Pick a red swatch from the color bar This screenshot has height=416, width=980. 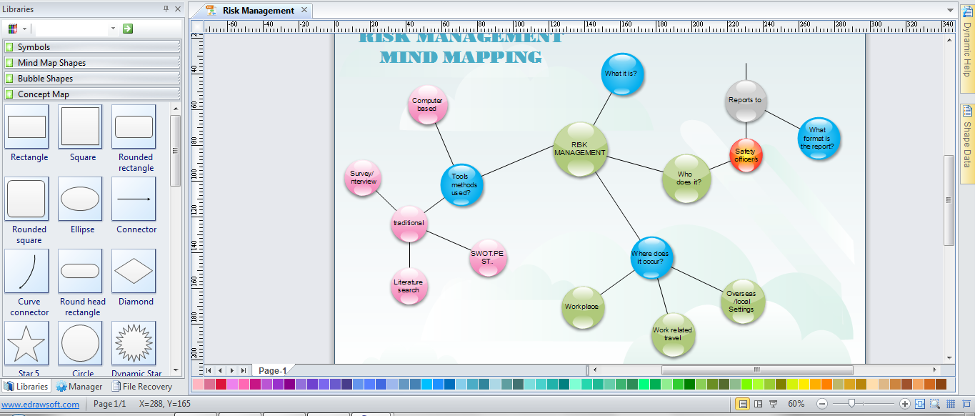[221, 385]
